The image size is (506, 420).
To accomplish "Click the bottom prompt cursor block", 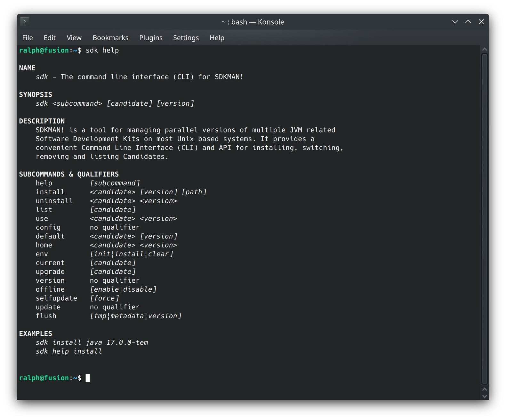I will click(88, 378).
